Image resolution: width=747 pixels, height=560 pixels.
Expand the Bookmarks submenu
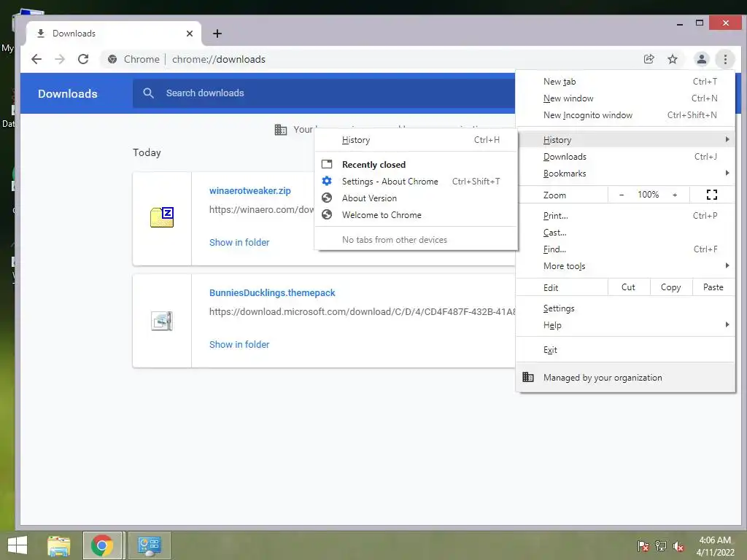tap(625, 174)
